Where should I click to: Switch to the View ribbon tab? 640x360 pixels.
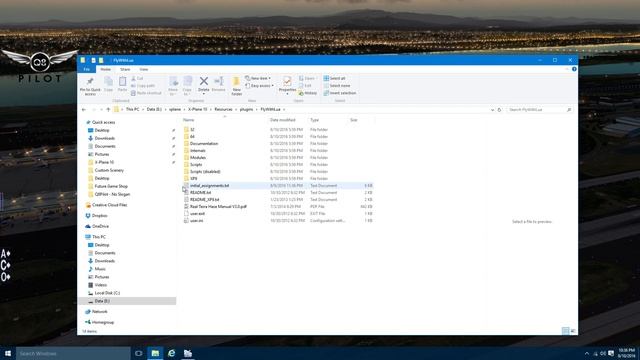coord(144,69)
